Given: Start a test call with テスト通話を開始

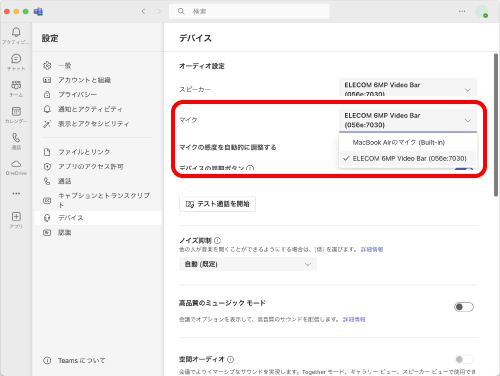Looking at the screenshot, I should [x=217, y=204].
